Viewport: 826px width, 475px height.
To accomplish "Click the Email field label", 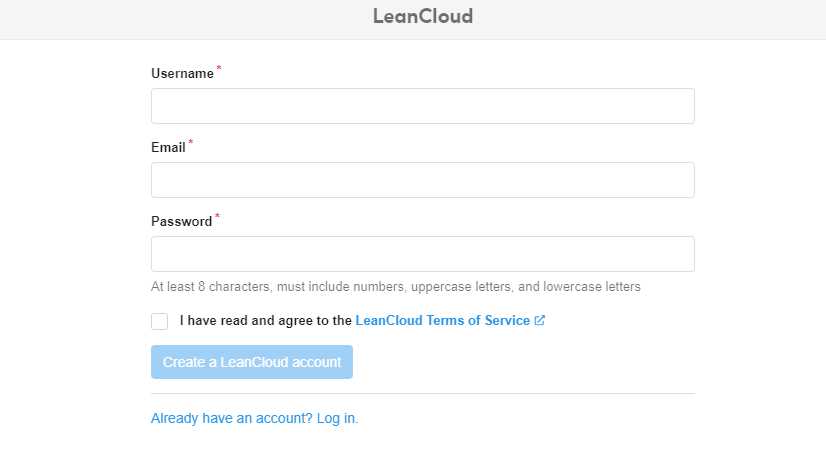I will (168, 147).
